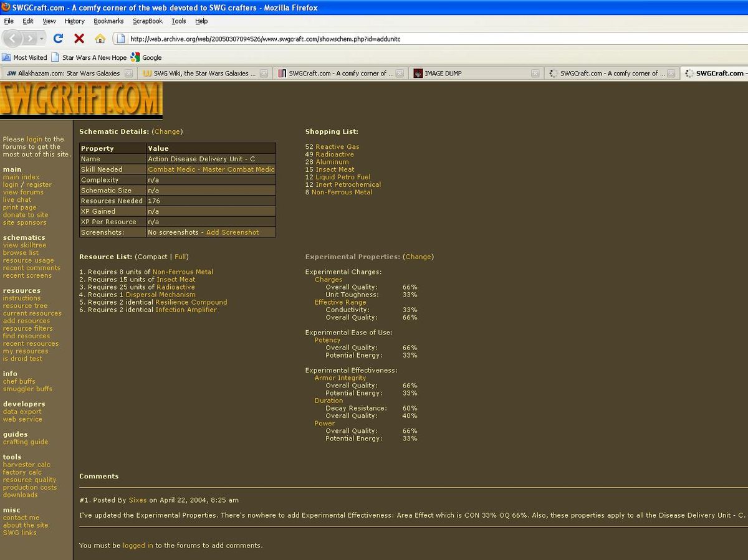
Task: Go to the browser Home icon
Action: pos(100,39)
